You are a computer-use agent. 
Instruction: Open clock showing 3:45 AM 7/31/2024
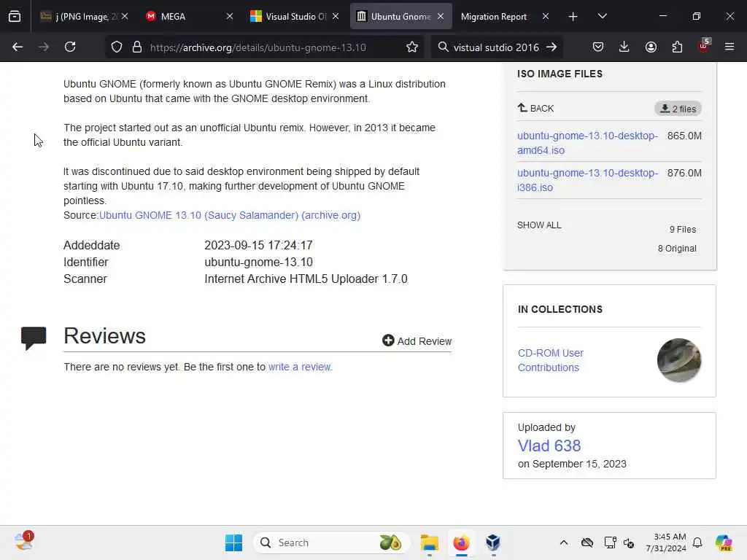(666, 542)
